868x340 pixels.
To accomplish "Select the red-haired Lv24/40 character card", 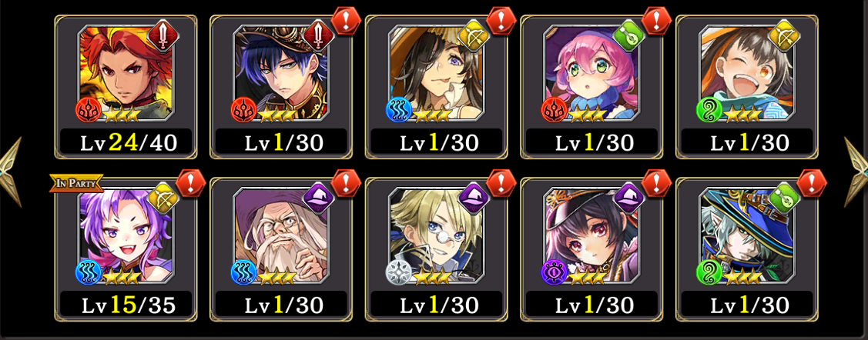I will (x=126, y=87).
